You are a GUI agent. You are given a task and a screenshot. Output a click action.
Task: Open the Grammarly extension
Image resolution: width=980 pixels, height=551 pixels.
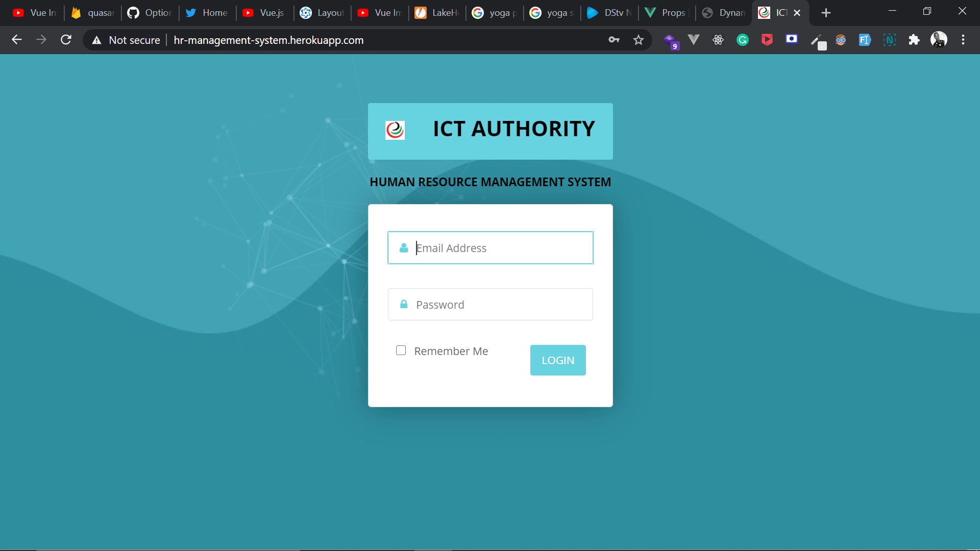coord(743,40)
